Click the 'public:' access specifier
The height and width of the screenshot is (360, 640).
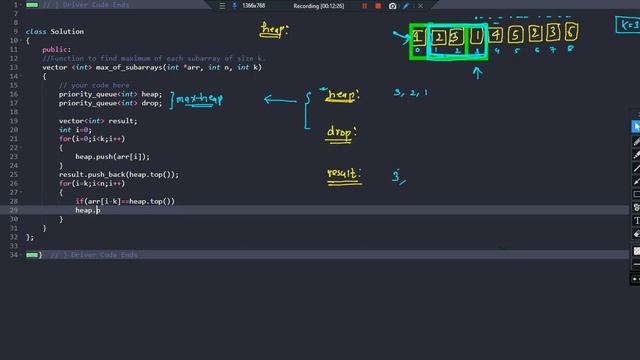[x=56, y=49]
